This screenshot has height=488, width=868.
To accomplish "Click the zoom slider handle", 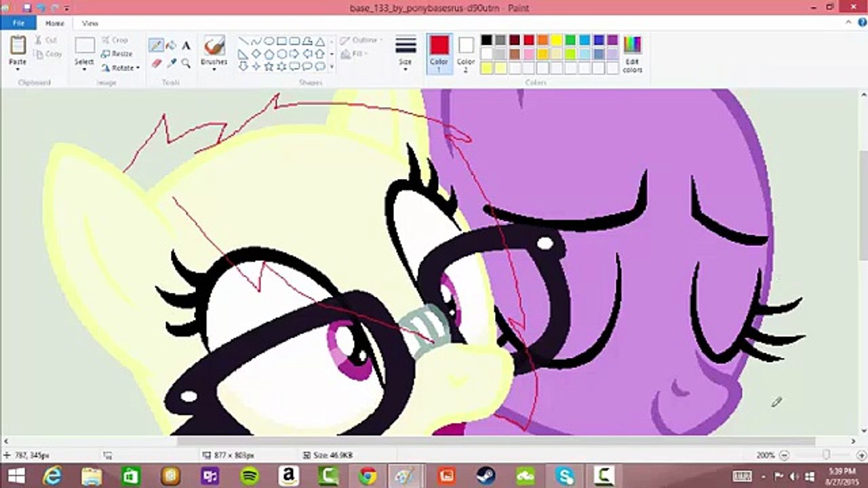I will 826,455.
